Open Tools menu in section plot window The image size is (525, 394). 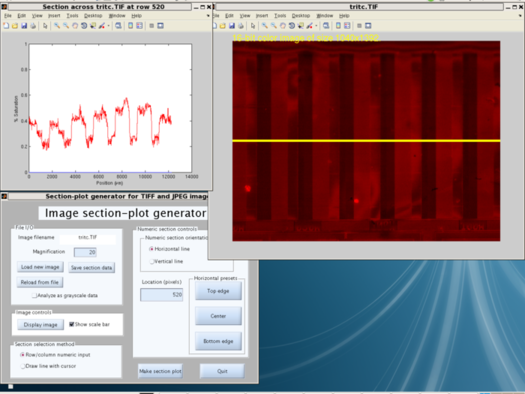pos(72,16)
